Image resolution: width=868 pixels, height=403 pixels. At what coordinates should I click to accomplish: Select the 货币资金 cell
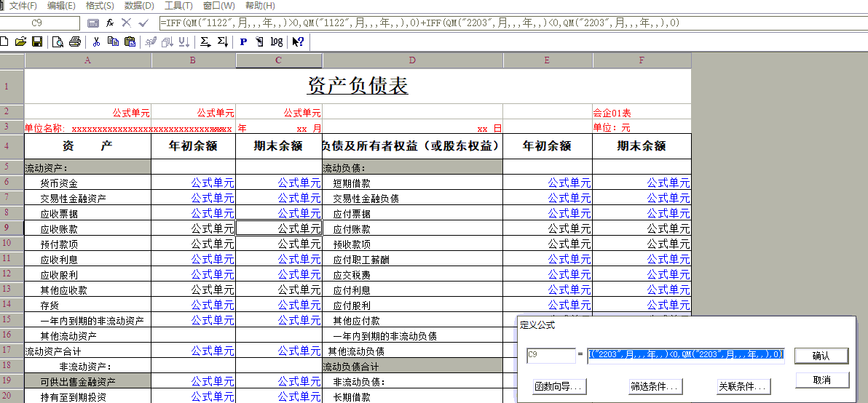coord(87,183)
